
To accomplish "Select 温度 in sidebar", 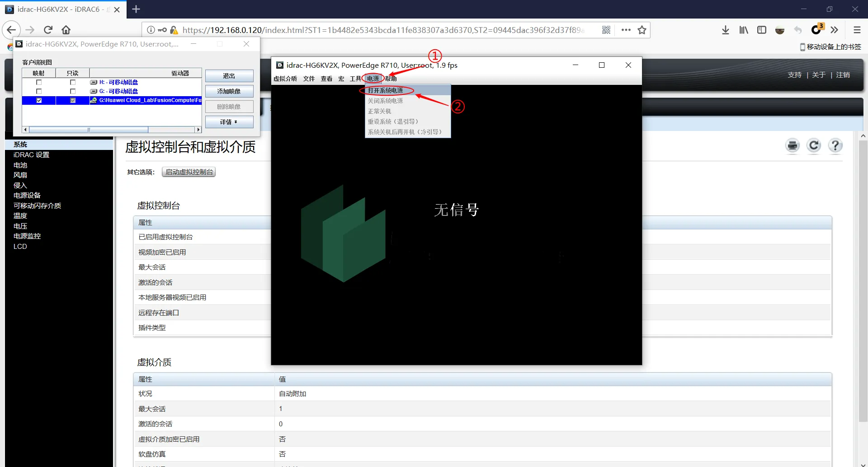I will [x=20, y=216].
